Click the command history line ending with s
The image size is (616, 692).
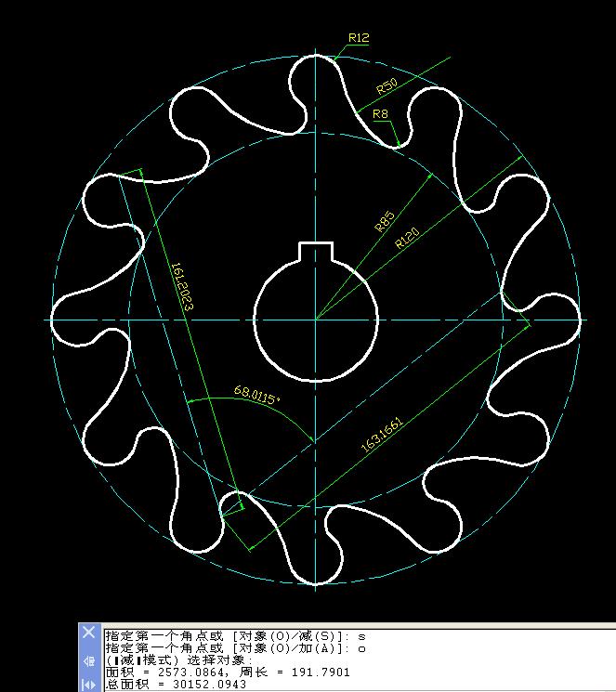235,636
